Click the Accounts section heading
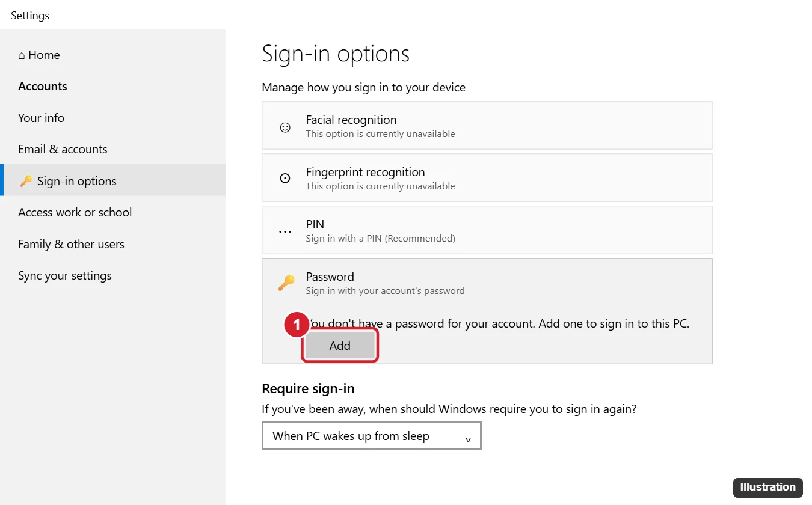This screenshot has height=505, width=812. click(43, 86)
